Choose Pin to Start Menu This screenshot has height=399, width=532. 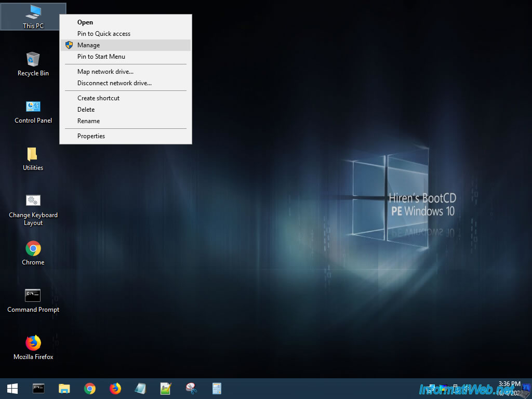click(x=126, y=57)
